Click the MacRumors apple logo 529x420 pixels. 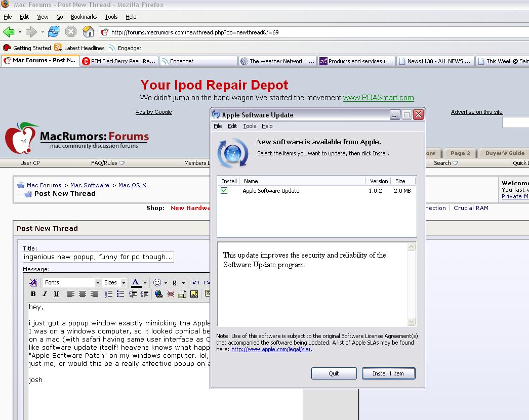(x=21, y=138)
